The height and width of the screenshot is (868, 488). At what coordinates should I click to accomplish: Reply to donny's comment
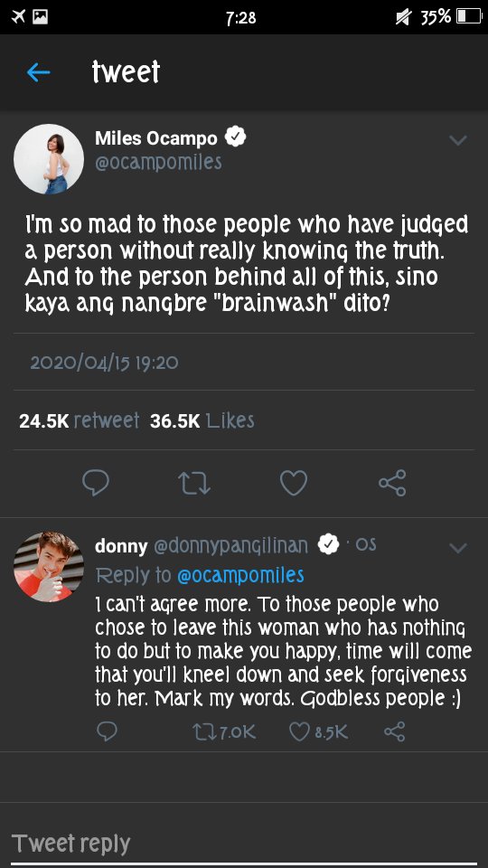[107, 731]
